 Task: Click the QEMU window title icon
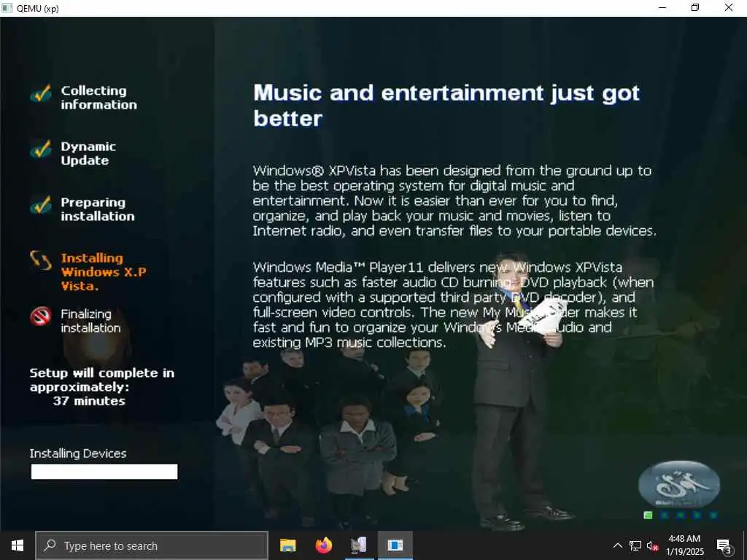[x=7, y=7]
